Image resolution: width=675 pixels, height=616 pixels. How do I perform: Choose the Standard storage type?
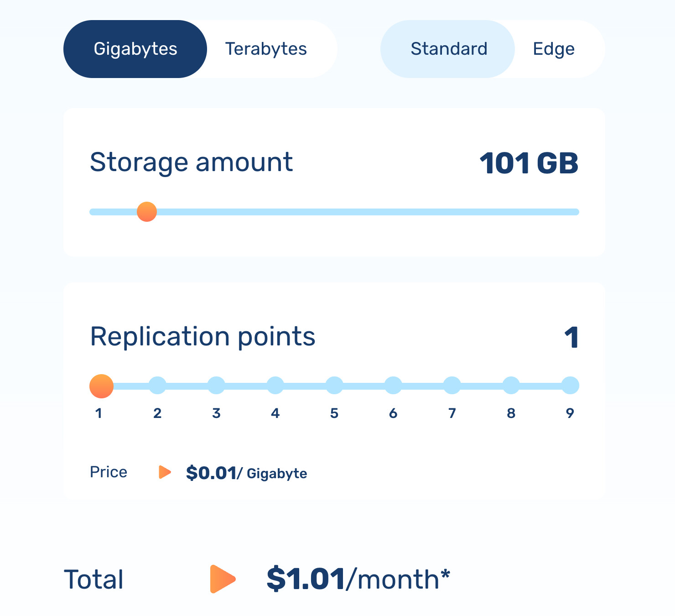click(448, 49)
